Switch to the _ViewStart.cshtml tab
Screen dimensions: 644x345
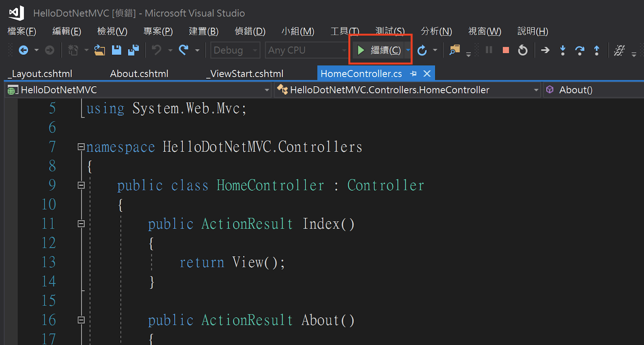[245, 74]
